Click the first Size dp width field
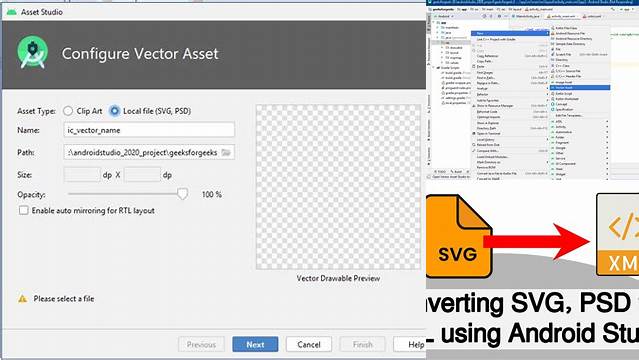The width and height of the screenshot is (639, 360). tap(82, 174)
